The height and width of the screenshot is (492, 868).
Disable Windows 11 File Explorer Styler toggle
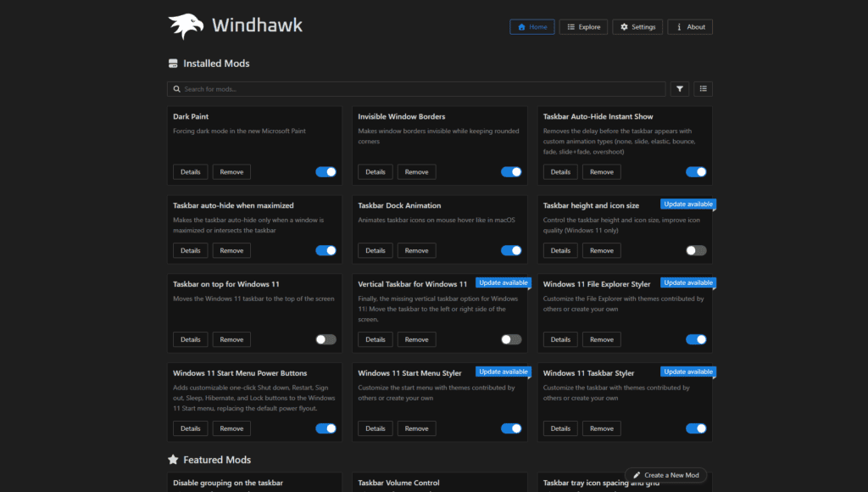coord(696,339)
